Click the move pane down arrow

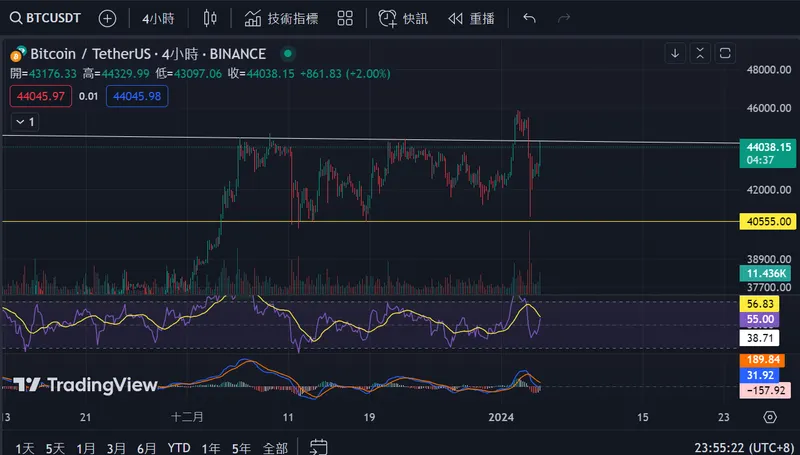point(675,53)
